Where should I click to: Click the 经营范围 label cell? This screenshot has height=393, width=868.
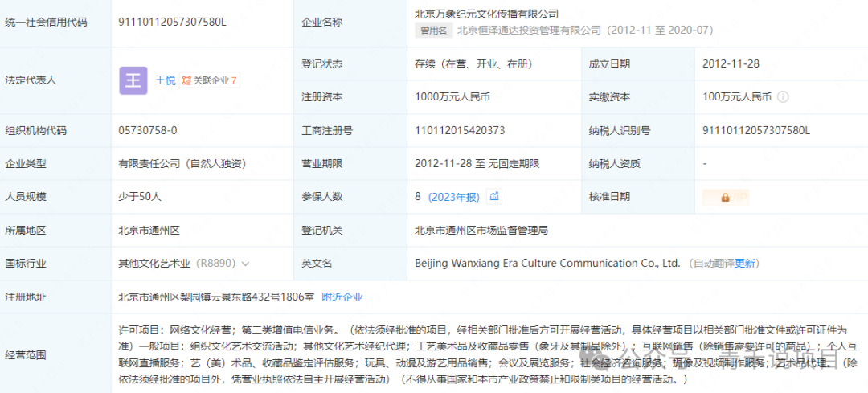coord(55,354)
